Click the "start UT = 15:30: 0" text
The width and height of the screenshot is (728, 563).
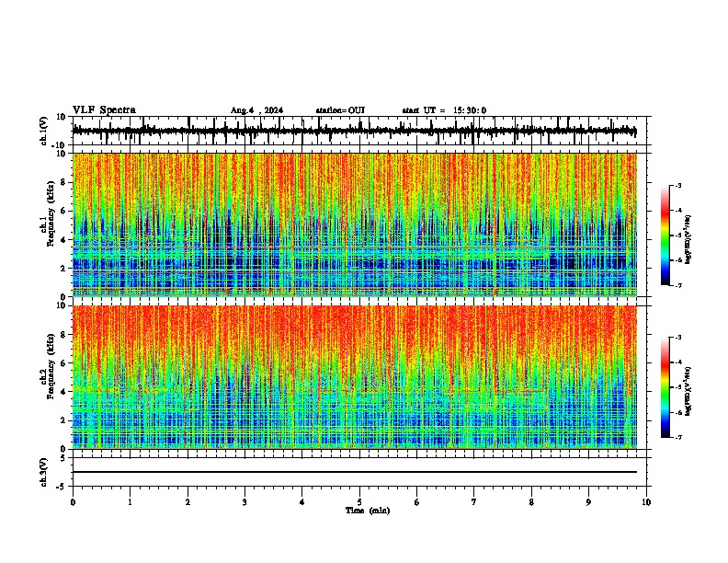coord(444,110)
